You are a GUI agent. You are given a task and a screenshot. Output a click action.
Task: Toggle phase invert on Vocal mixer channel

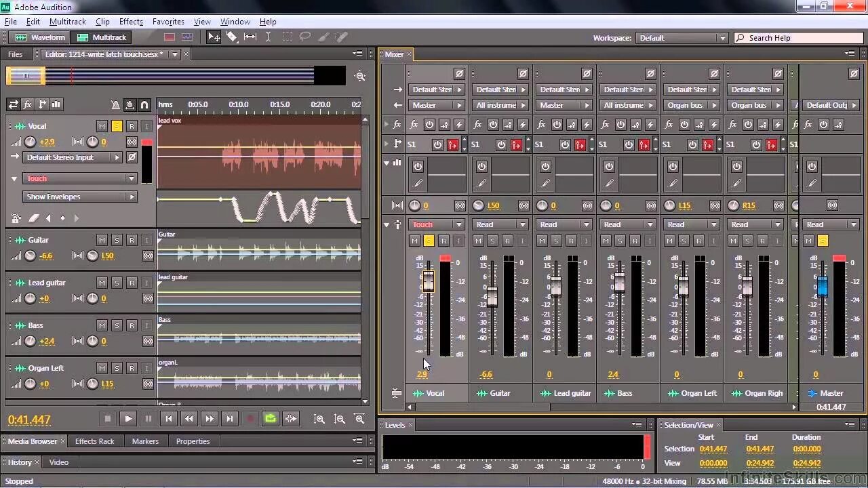(x=459, y=73)
